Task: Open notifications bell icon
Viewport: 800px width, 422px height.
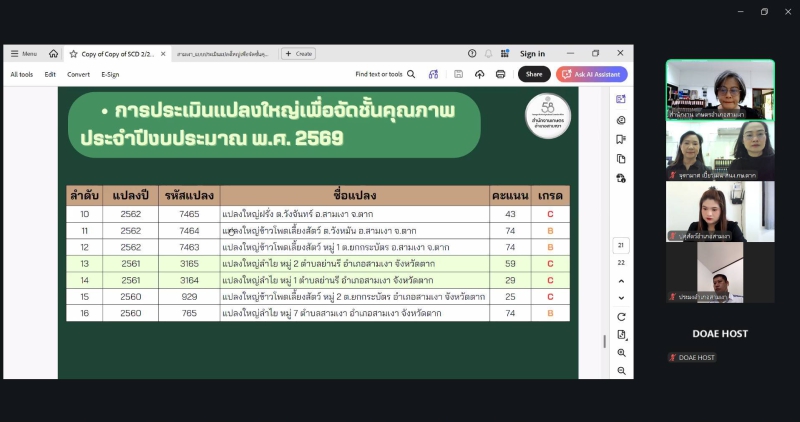Action: (489, 54)
